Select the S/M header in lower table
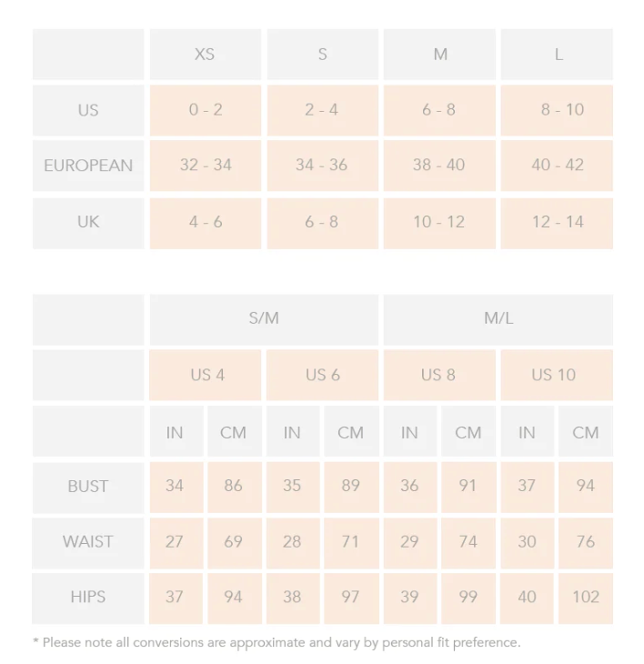 264,319
